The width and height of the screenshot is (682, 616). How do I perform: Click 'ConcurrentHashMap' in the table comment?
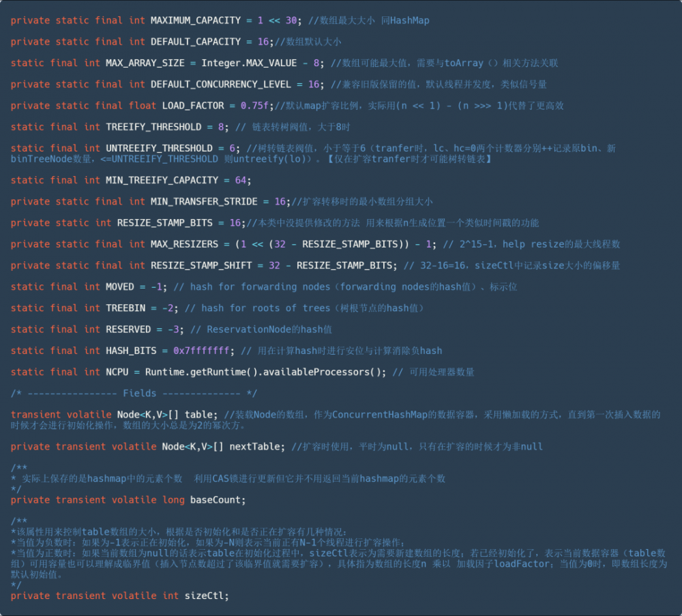coord(379,415)
